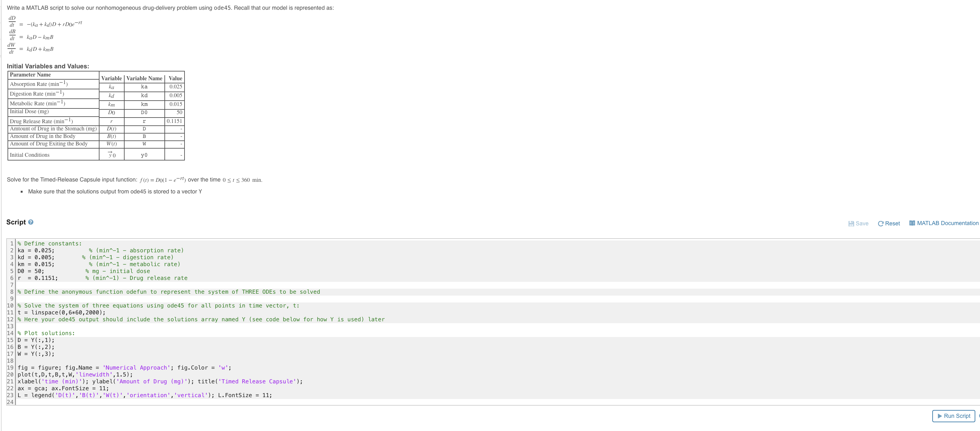Place cursor on 'D0 = 50' line
This screenshot has height=431, width=980.
coord(30,271)
